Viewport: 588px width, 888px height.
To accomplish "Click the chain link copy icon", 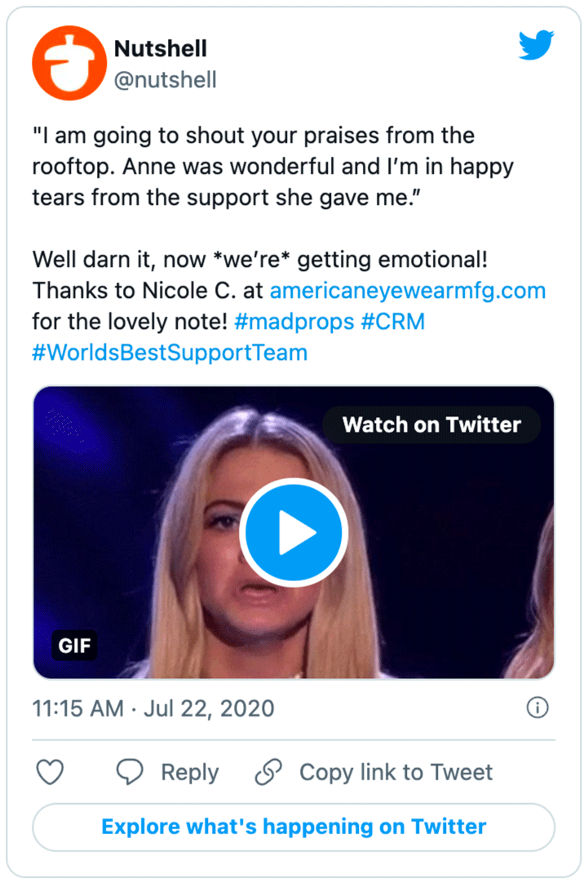I will (269, 772).
